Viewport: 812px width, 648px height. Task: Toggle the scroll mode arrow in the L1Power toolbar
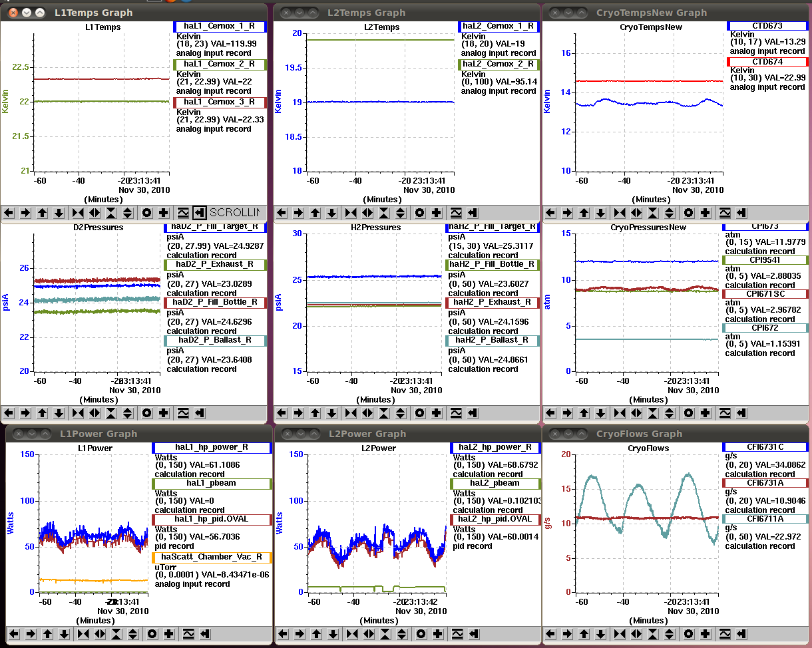click(204, 634)
